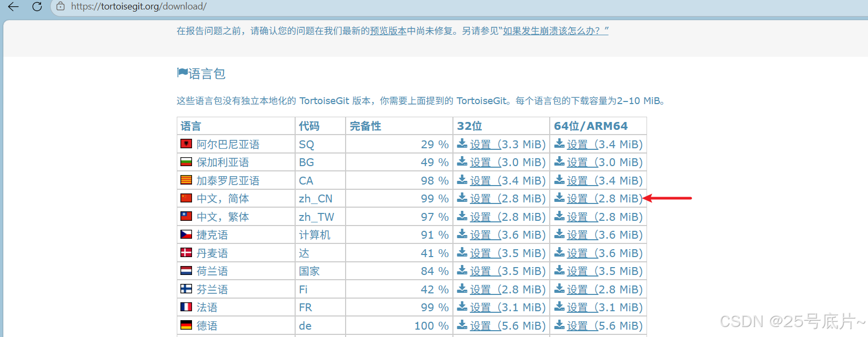Click the flag icon beside 语言包 heading
Viewport: 868px width, 337px height.
(183, 73)
